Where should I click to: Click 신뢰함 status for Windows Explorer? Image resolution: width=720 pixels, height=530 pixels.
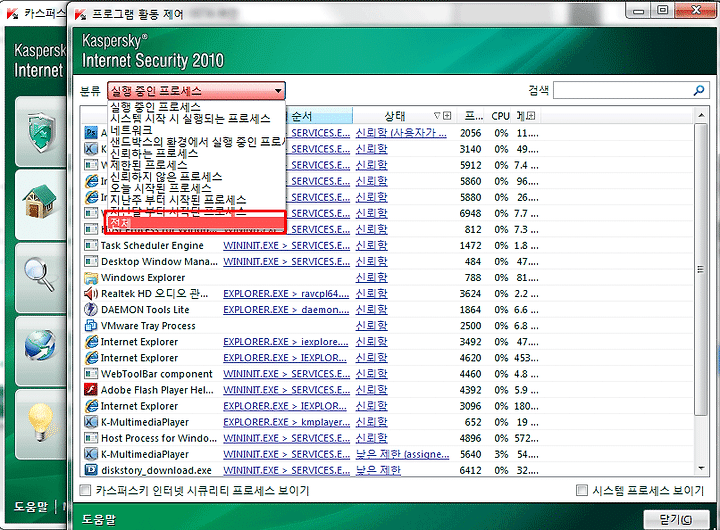371,277
